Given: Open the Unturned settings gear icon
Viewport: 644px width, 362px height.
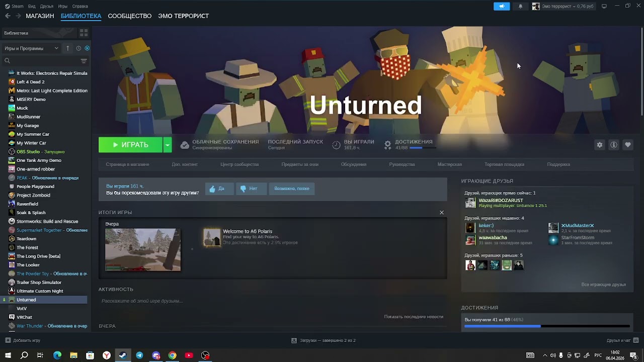Looking at the screenshot, I should point(599,145).
